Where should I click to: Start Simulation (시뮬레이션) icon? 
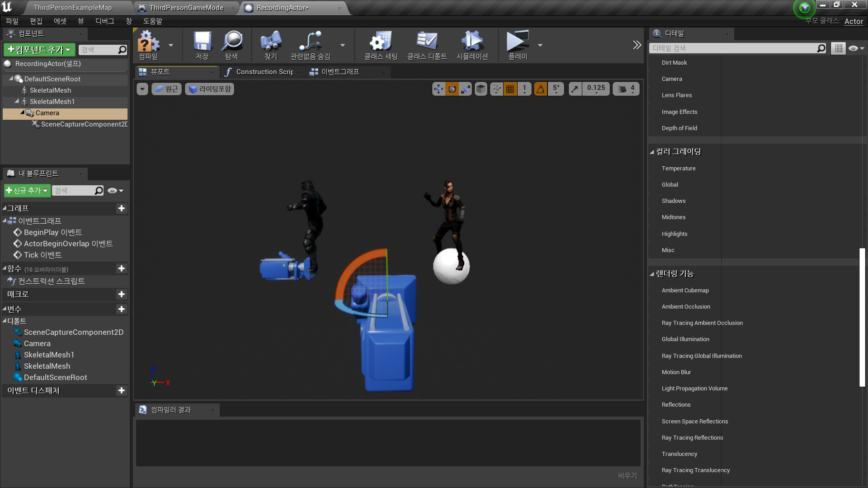tap(472, 45)
